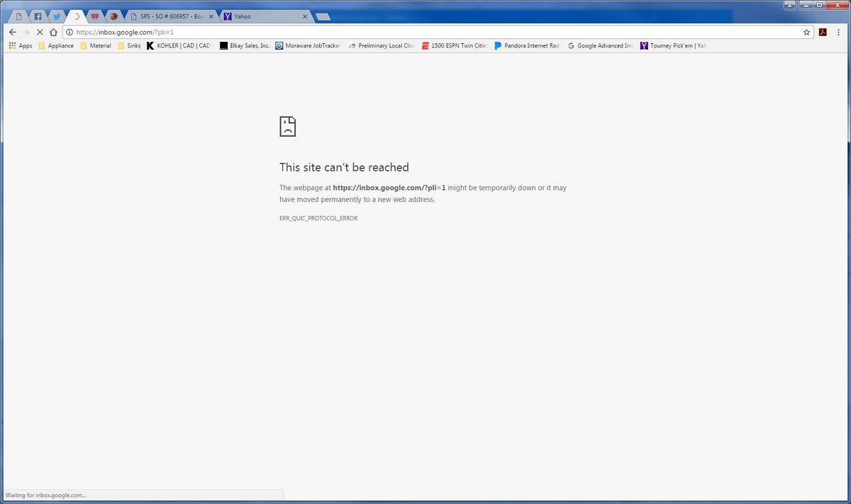Select the loading inbox tab

[76, 16]
